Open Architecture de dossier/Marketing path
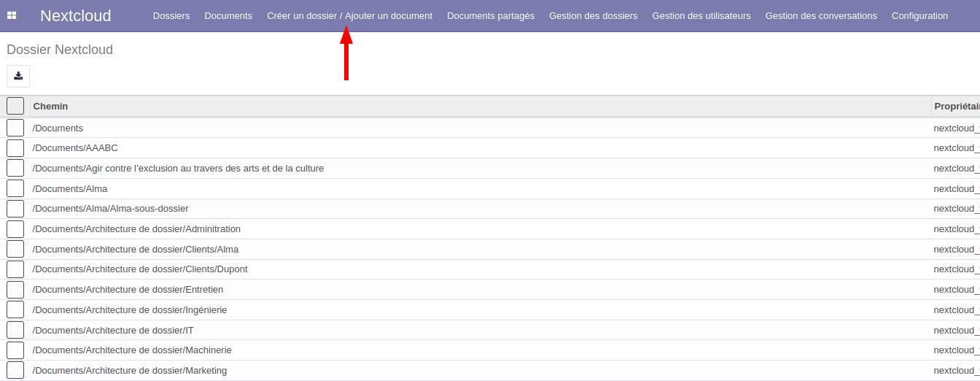Screen dimensions: 980x381 coord(130,370)
